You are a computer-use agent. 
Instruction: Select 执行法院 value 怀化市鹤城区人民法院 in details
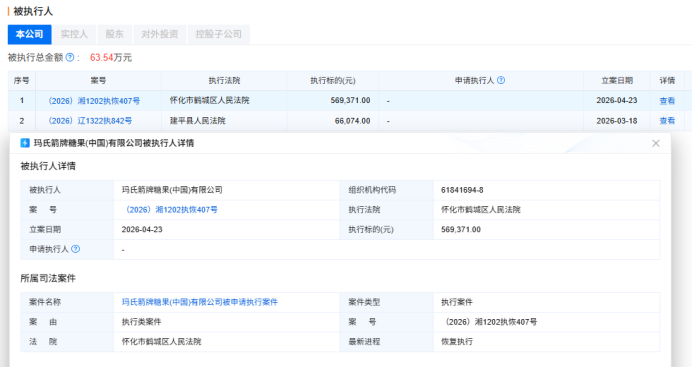click(481, 209)
